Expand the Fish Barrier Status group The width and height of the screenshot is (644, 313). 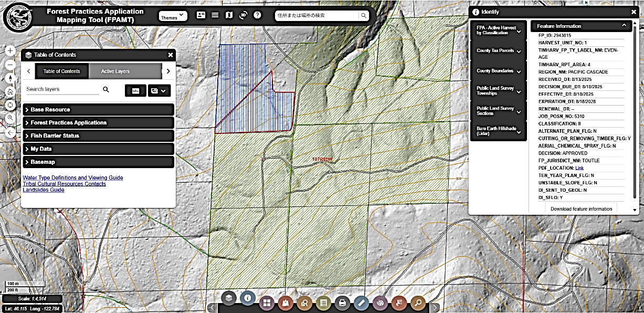pos(99,136)
